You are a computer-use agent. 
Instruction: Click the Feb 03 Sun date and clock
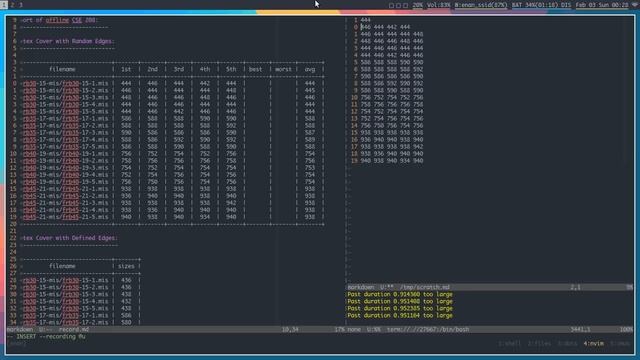tap(602, 5)
